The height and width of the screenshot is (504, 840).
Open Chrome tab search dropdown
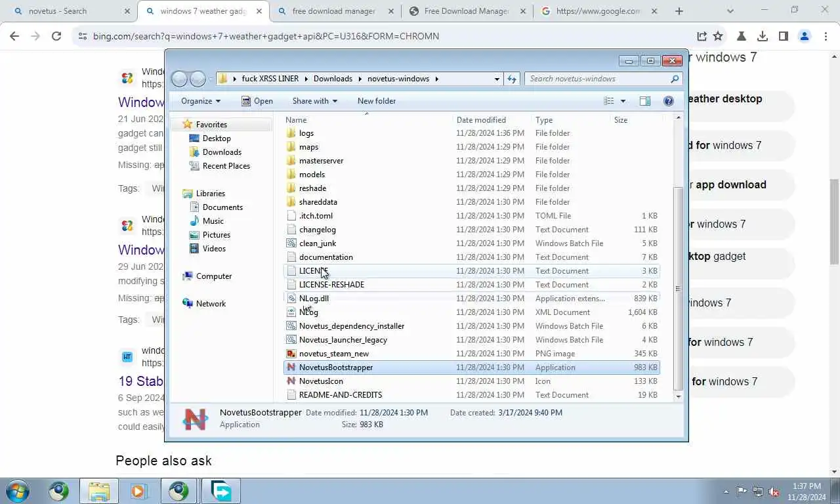[730, 11]
